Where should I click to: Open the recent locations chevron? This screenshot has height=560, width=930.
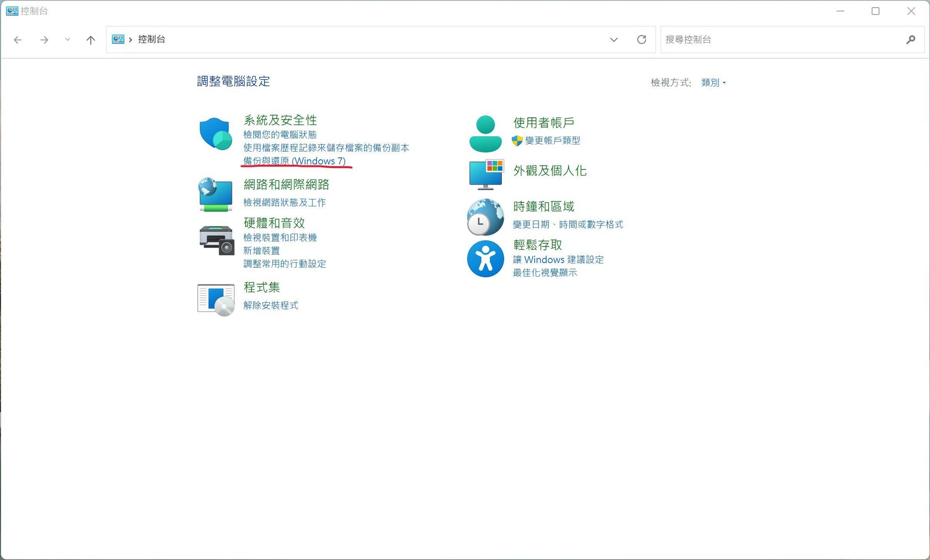67,40
